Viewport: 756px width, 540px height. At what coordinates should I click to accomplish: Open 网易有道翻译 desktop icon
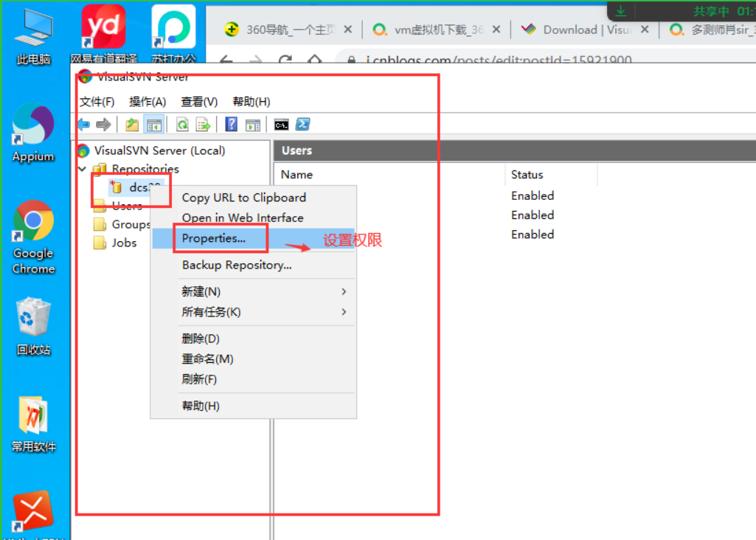104,34
